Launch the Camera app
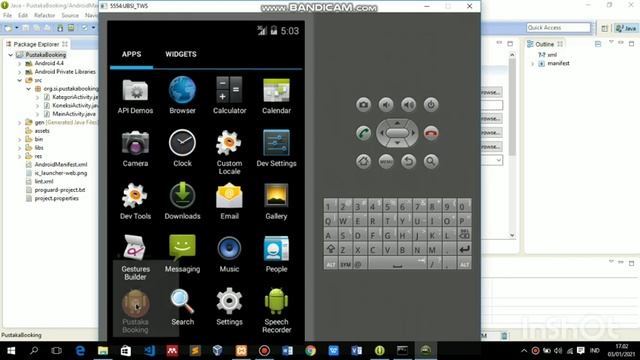The height and width of the screenshot is (360, 640). (x=135, y=149)
